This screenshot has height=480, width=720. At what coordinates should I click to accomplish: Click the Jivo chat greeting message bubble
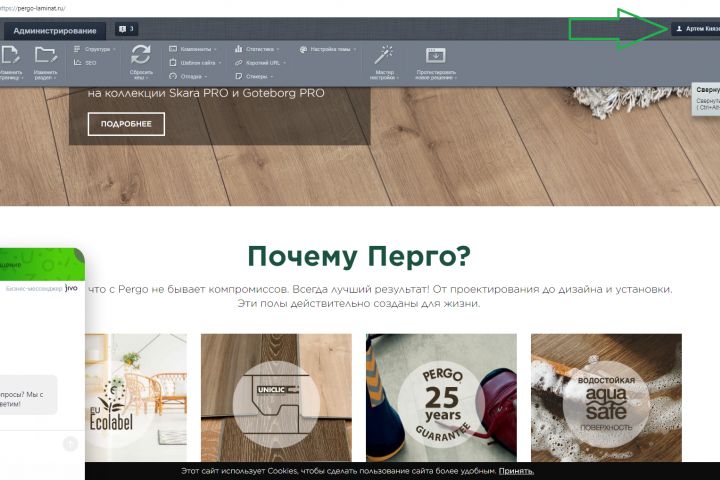[28, 395]
